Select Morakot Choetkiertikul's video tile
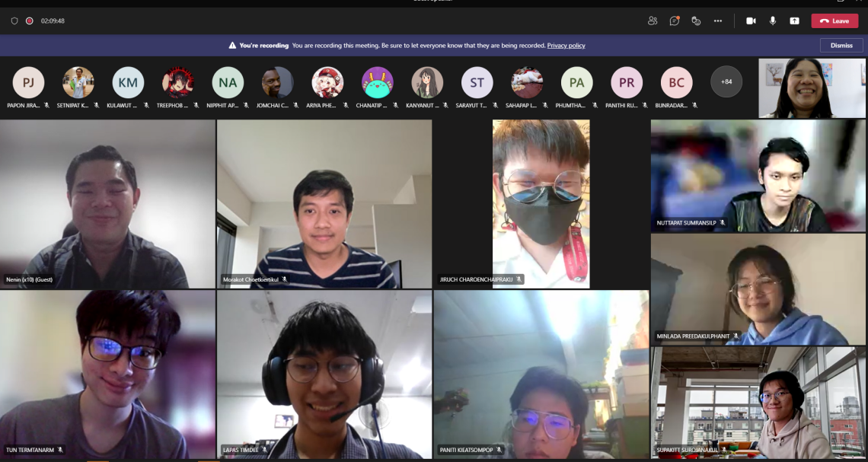868x462 pixels. click(x=324, y=204)
